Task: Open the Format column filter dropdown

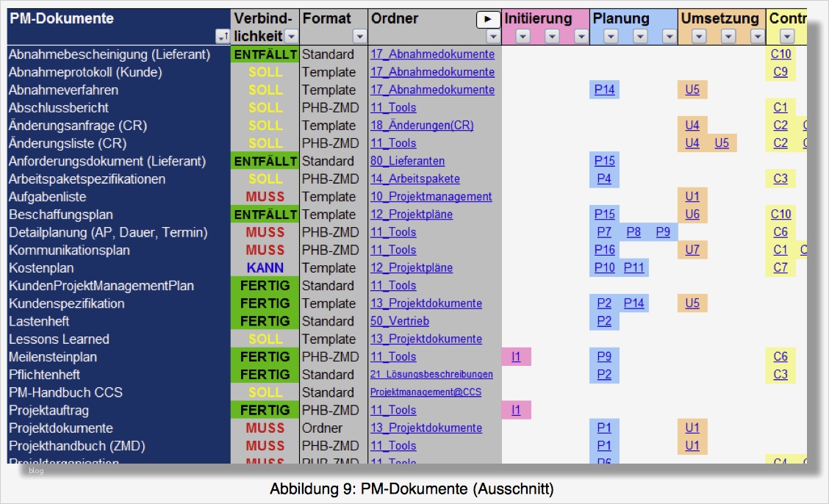Action: point(359,37)
